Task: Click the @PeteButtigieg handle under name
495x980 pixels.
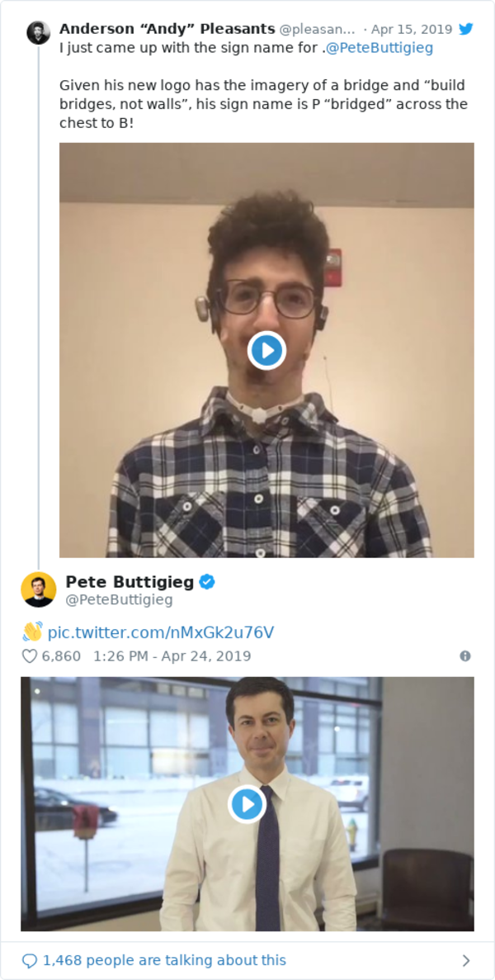Action: [x=119, y=600]
